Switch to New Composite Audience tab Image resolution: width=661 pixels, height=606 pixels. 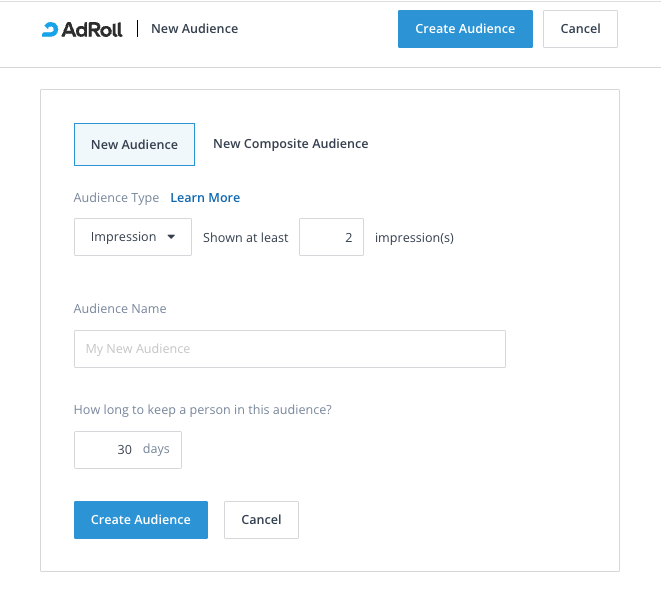pyautogui.click(x=290, y=144)
